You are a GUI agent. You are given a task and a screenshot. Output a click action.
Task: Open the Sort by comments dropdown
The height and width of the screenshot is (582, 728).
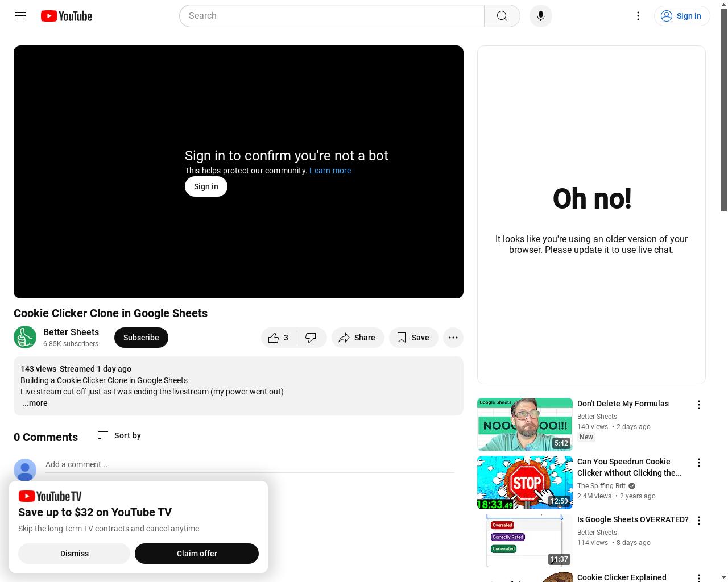pos(119,435)
